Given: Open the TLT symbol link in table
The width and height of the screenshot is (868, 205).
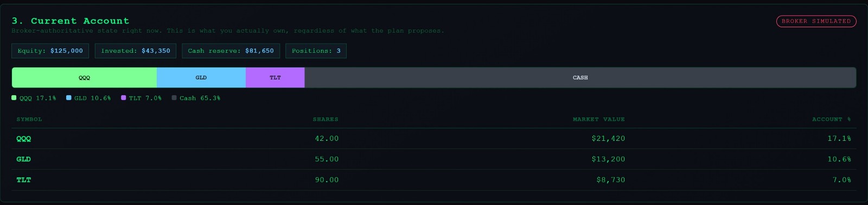Looking at the screenshot, I should [x=24, y=180].
